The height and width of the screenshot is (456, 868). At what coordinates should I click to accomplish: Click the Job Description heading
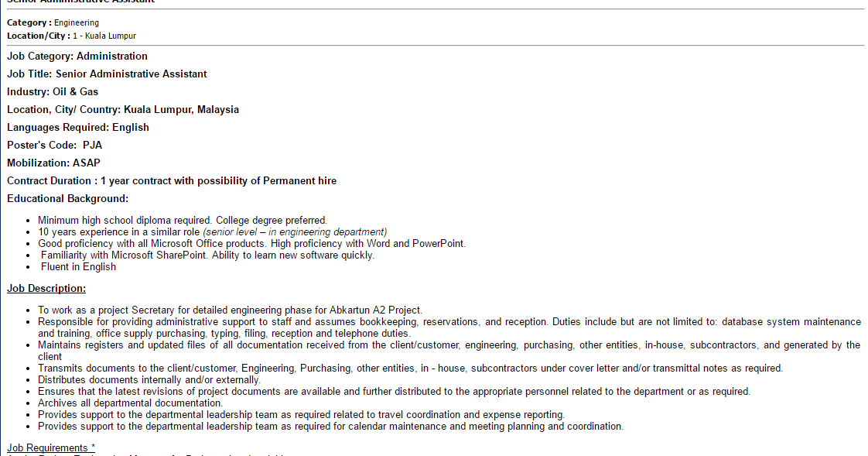click(x=46, y=288)
